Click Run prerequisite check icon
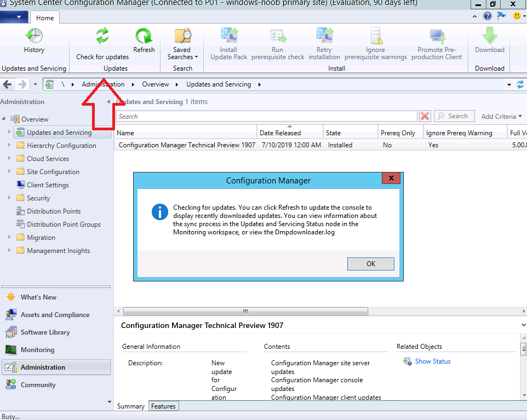This screenshot has width=527, height=420. click(x=278, y=44)
